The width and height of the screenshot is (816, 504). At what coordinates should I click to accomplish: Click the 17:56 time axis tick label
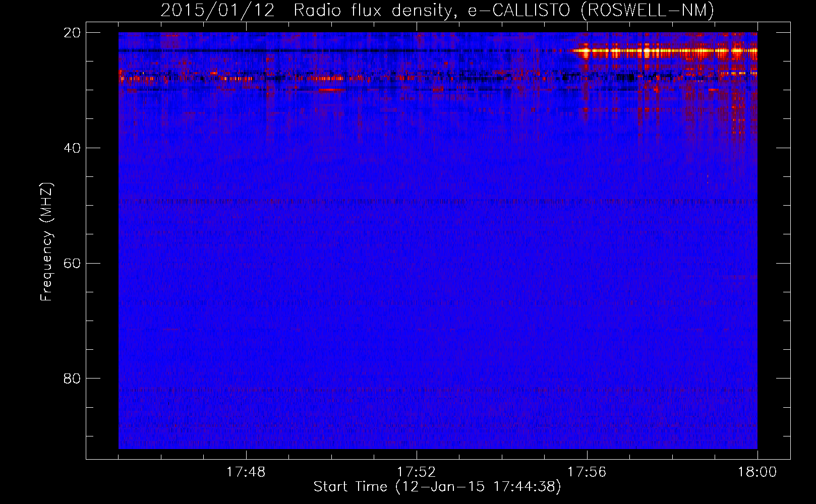pyautogui.click(x=587, y=472)
